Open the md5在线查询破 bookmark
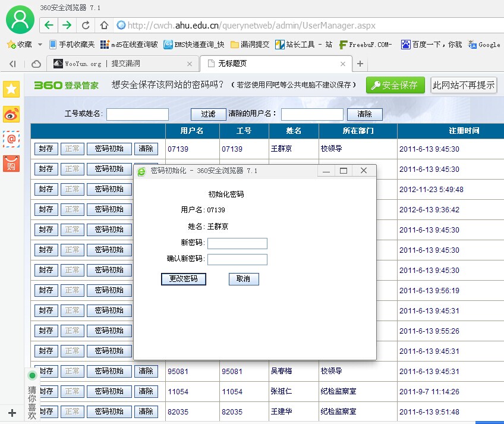 point(129,45)
